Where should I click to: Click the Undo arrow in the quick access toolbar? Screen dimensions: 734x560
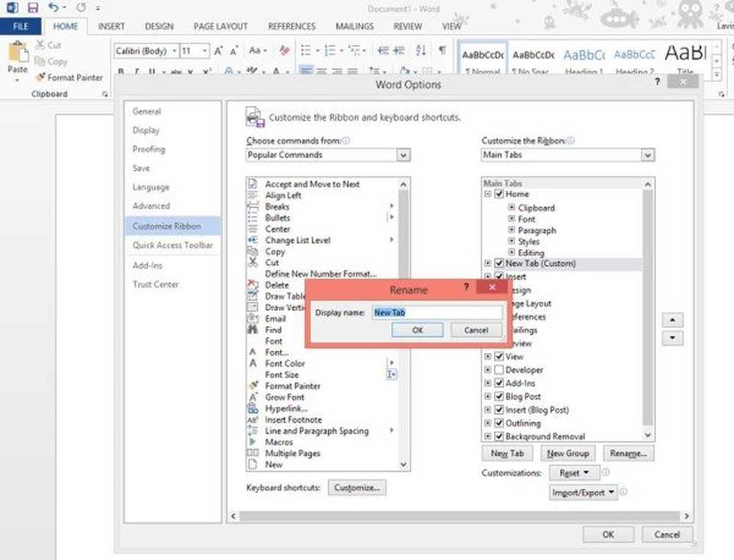(x=53, y=8)
